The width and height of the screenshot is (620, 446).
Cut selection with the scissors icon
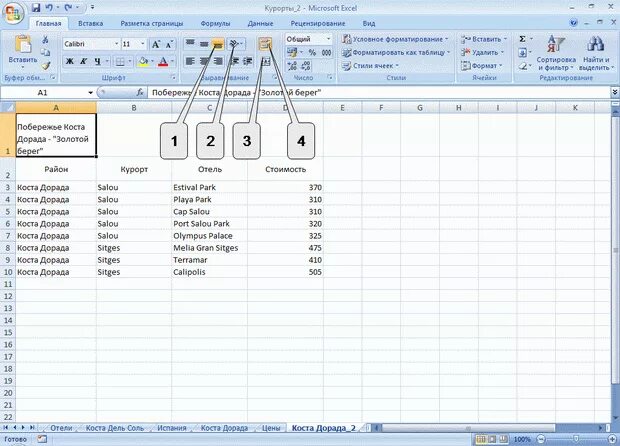45,40
